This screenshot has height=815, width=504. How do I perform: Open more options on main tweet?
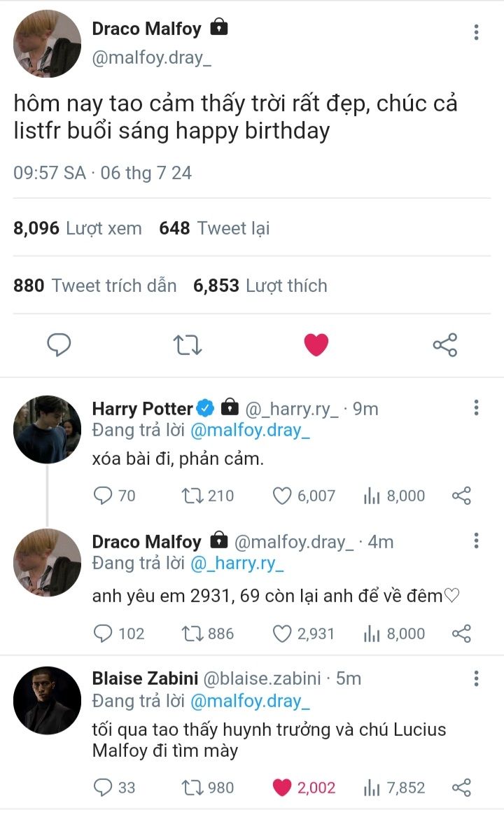coord(476,32)
